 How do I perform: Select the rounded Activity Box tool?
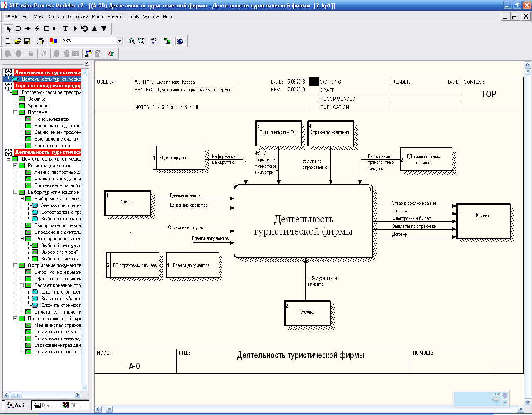pyautogui.click(x=18, y=29)
